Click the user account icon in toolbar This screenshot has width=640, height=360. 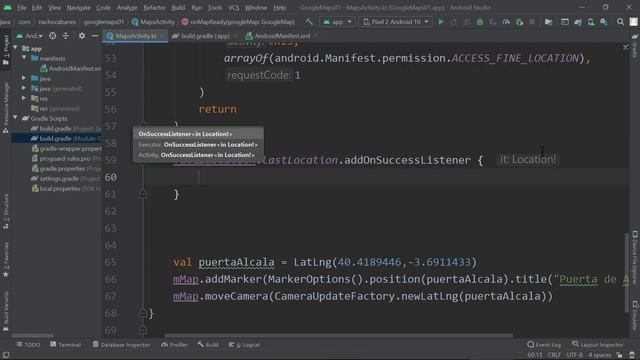click(633, 22)
